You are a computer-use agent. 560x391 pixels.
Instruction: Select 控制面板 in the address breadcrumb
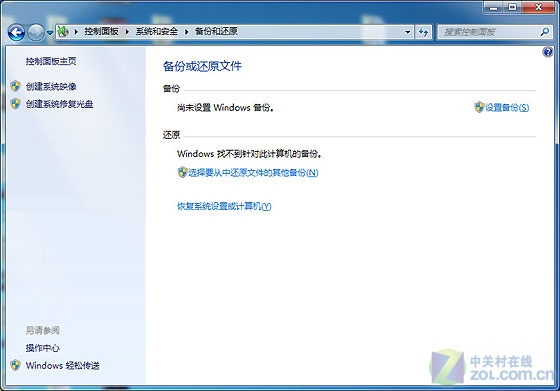[101, 31]
